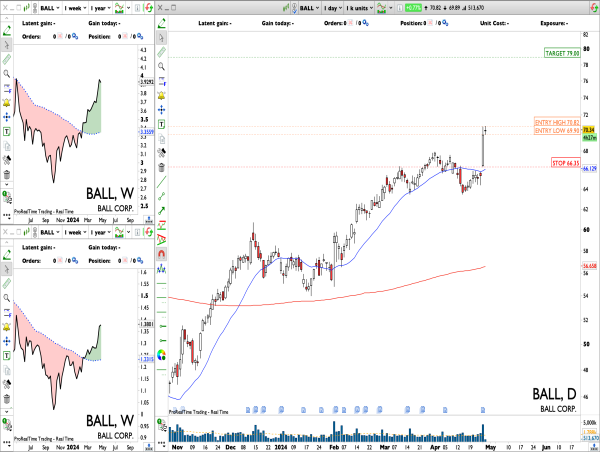Activate the magnifier zoom tool in daily chart
The height and width of the screenshot is (452, 600).
tap(161, 67)
